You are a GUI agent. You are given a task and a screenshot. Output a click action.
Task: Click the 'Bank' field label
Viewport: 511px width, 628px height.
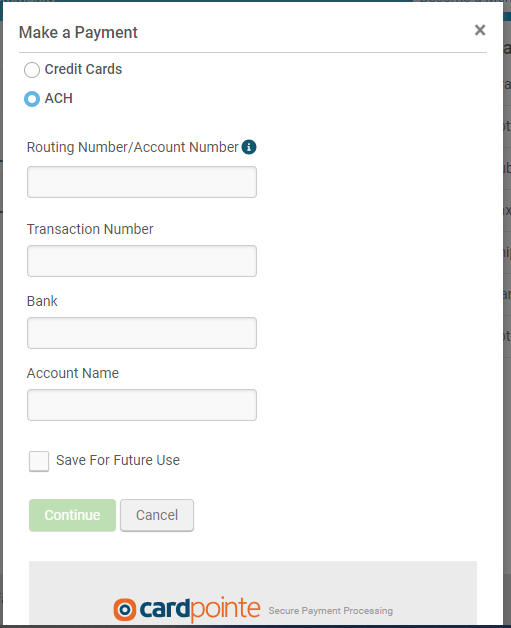pyautogui.click(x=42, y=301)
